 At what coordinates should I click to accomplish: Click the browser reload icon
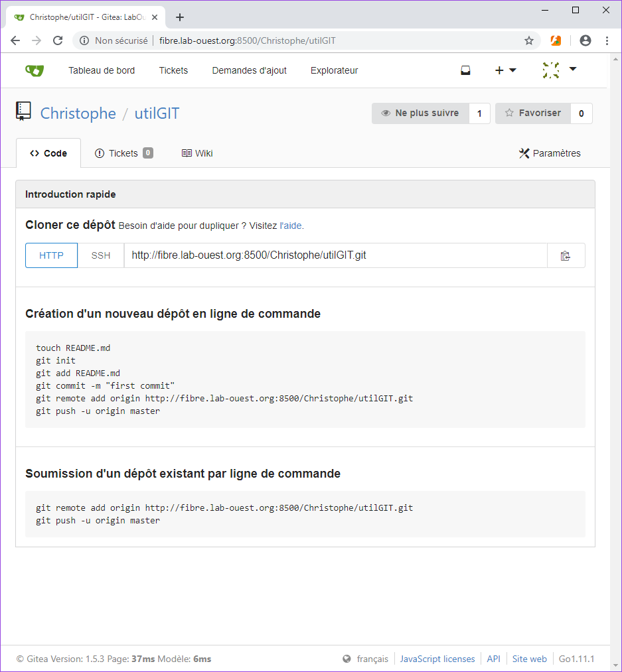pos(58,40)
